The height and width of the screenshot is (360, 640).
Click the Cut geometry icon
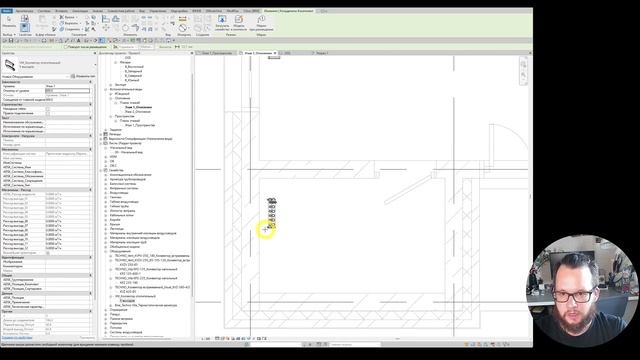tap(62, 23)
